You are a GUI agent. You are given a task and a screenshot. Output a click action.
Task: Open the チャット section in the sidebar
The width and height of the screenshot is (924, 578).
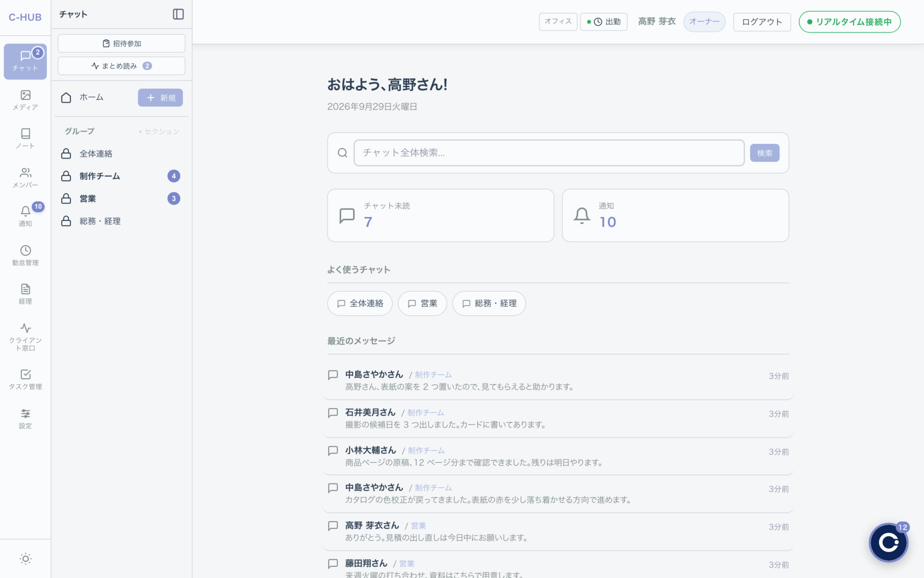(25, 61)
